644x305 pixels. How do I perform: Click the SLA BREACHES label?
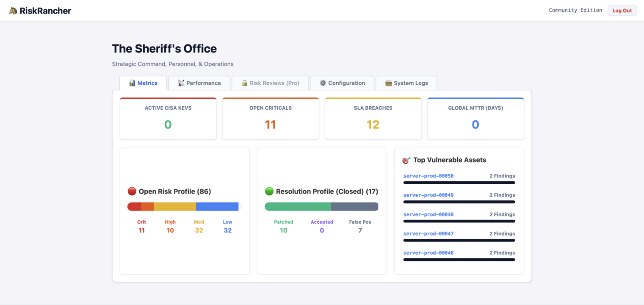pyautogui.click(x=373, y=108)
